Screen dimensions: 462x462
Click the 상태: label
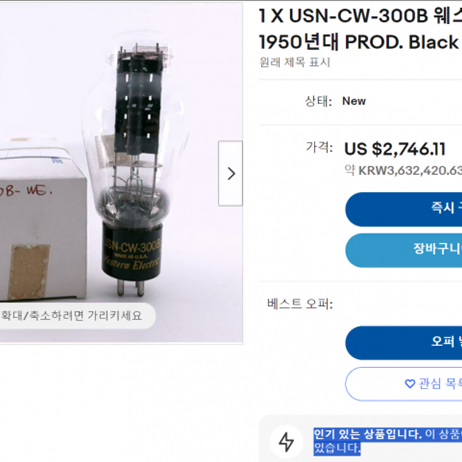click(x=319, y=101)
